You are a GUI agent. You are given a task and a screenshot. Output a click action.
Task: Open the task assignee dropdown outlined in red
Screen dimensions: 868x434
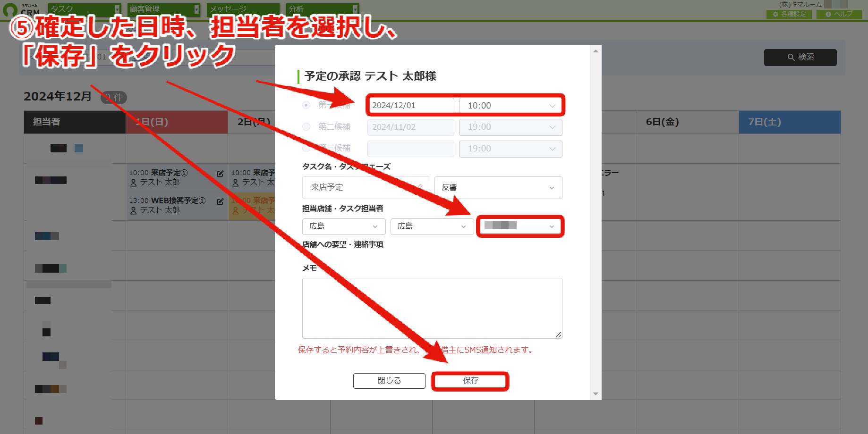pyautogui.click(x=519, y=226)
